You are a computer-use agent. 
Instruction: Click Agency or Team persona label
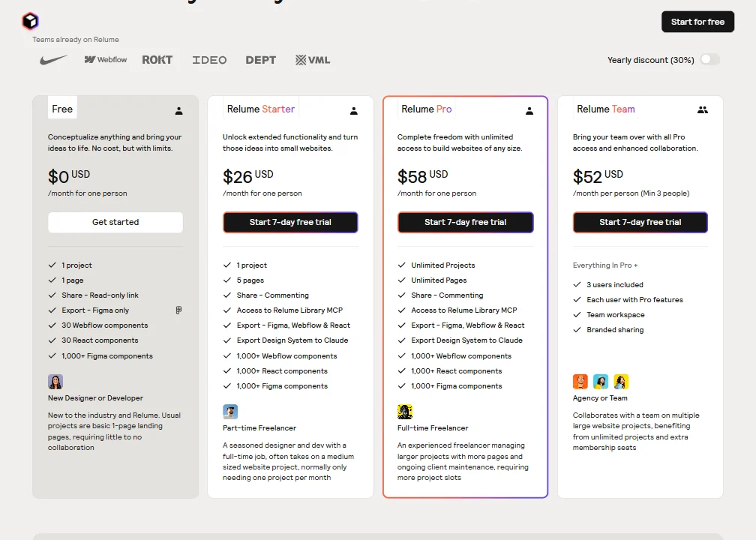point(600,398)
